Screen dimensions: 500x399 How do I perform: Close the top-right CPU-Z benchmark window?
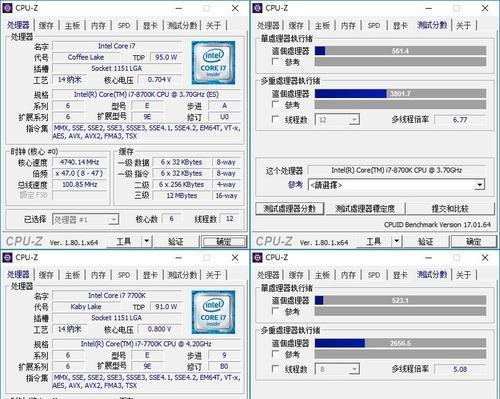click(485, 8)
